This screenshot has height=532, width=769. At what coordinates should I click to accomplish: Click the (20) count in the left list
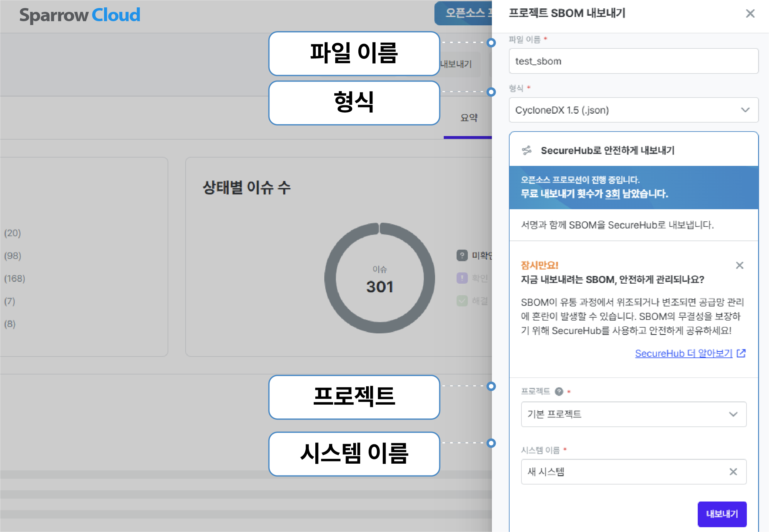(x=13, y=233)
